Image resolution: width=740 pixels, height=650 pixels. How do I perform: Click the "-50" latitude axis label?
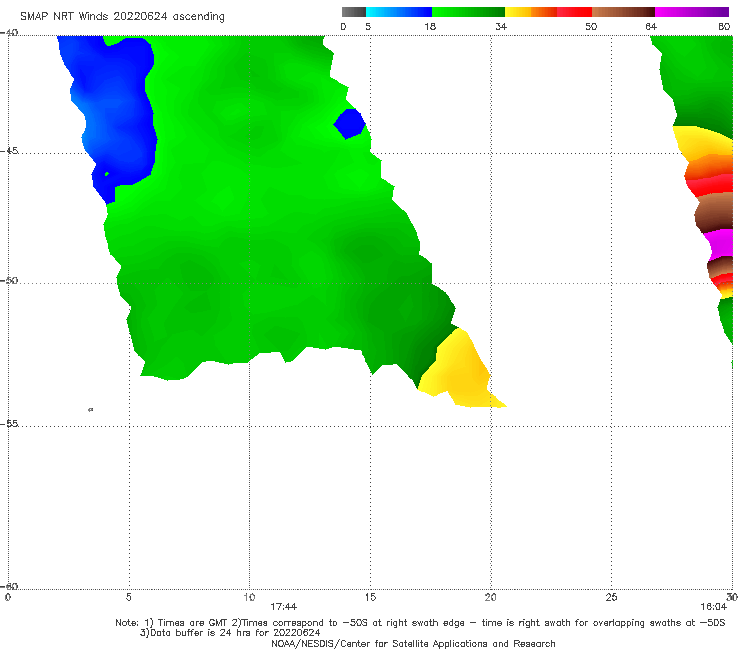[9, 281]
